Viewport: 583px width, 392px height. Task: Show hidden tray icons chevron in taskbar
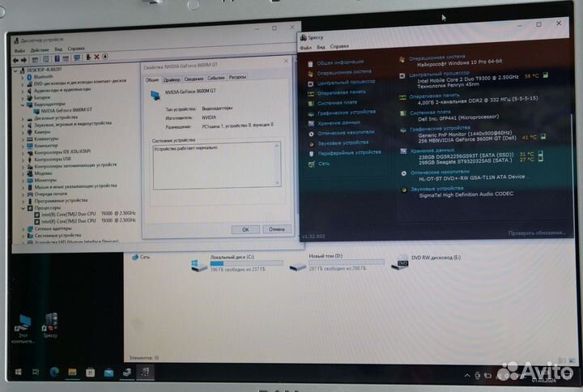coord(467,376)
